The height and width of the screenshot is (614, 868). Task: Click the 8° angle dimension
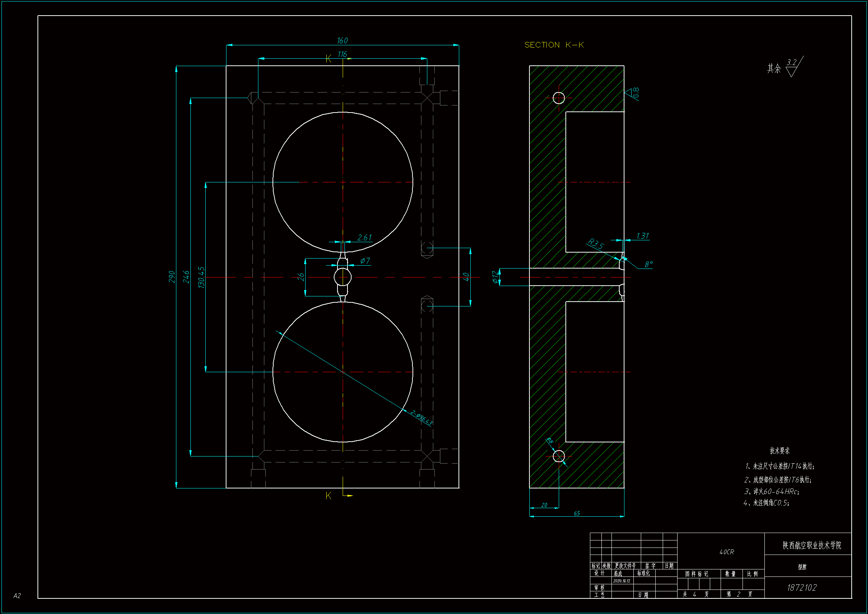coord(648,264)
